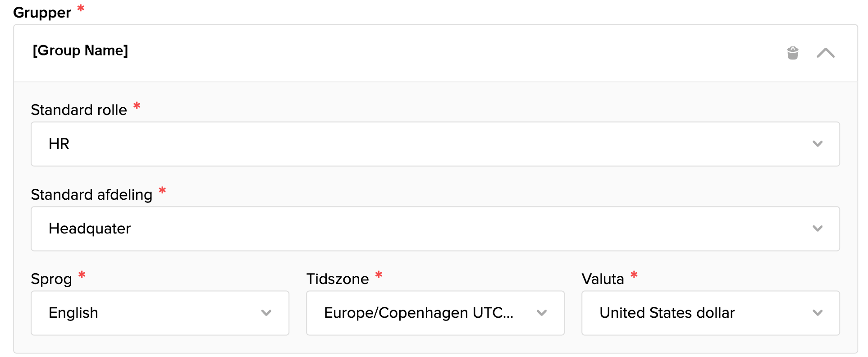Click the collapse arrow next to trash icon
The height and width of the screenshot is (357, 868).
click(x=826, y=53)
